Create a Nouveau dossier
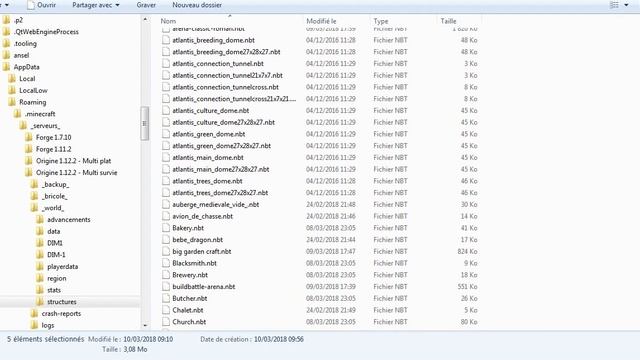Screen dimensions: 640x360 [197, 5]
